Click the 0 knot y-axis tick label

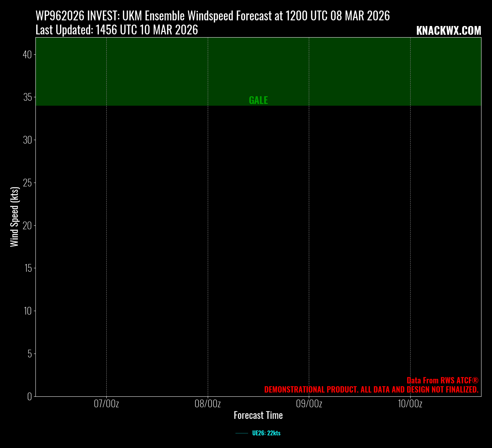click(30, 396)
